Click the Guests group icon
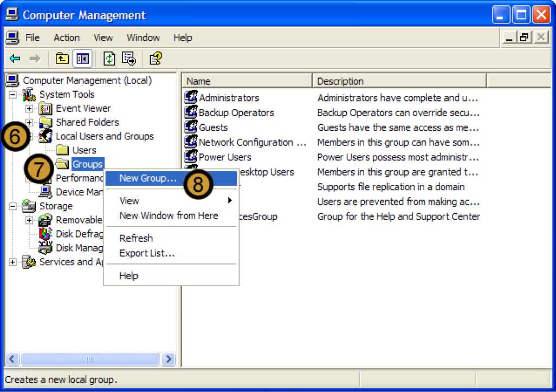The height and width of the screenshot is (392, 556). pos(191,127)
